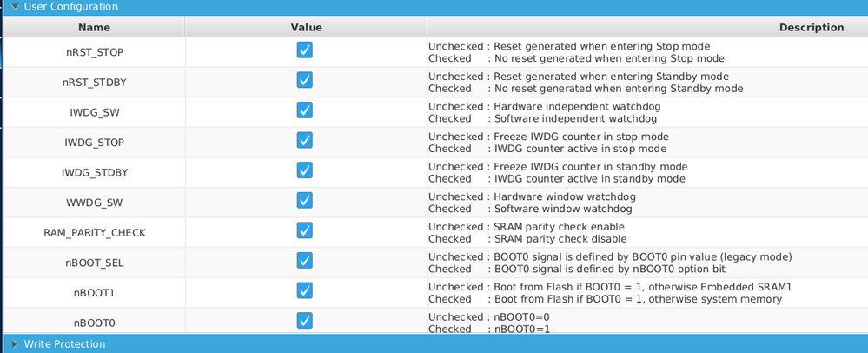Uncheck the nBOOT0 checkbox

click(x=304, y=321)
